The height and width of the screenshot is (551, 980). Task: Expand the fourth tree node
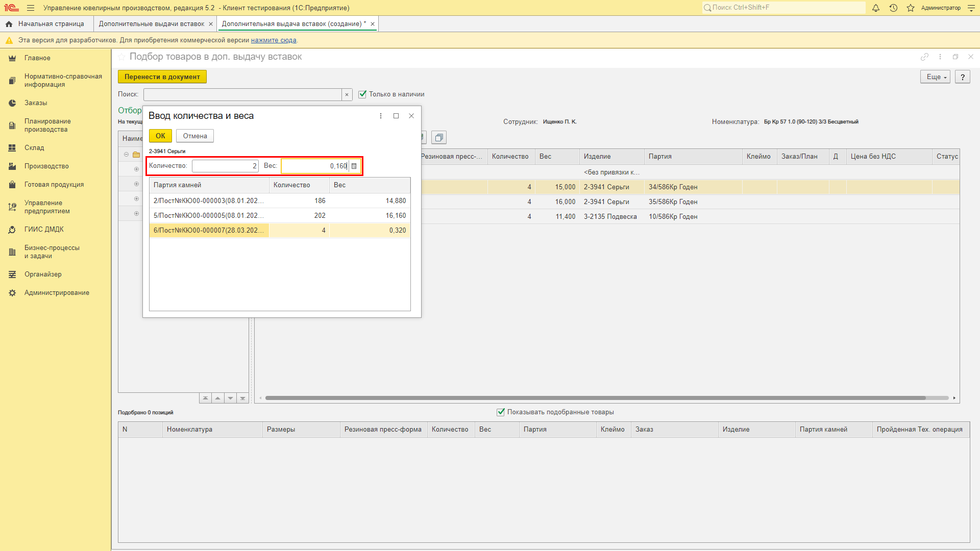(x=136, y=214)
